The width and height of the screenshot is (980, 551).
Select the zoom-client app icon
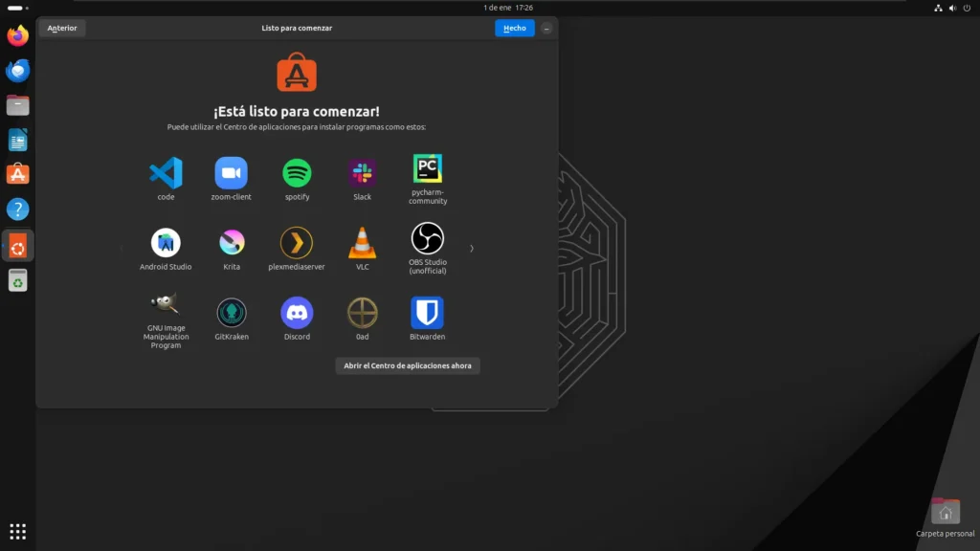(x=232, y=172)
